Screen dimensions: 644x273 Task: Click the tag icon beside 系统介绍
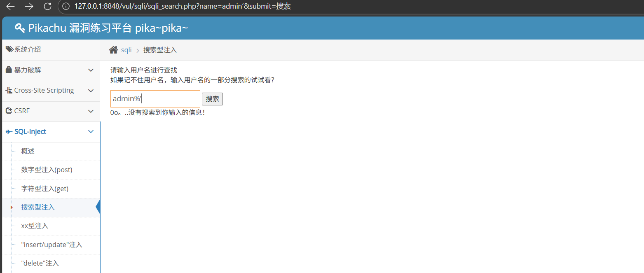[9, 49]
